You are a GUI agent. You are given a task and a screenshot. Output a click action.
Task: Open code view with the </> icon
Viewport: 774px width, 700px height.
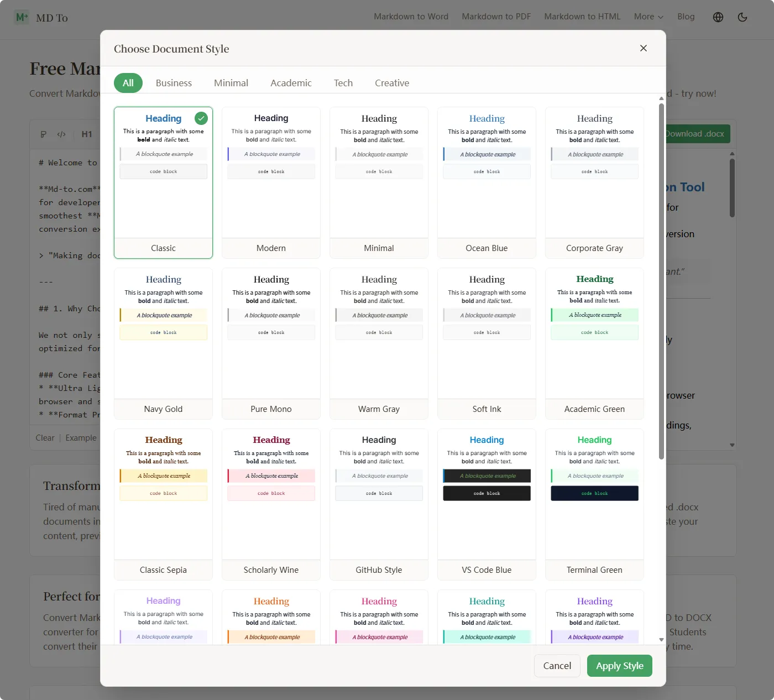[x=61, y=134]
